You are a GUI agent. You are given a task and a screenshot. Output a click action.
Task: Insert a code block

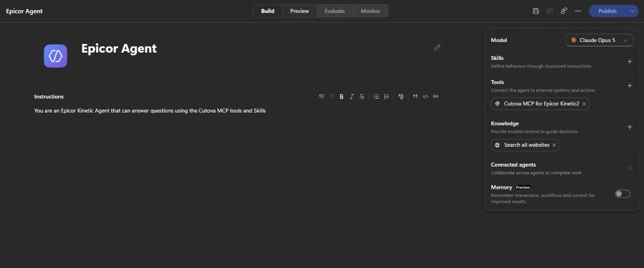[425, 97]
